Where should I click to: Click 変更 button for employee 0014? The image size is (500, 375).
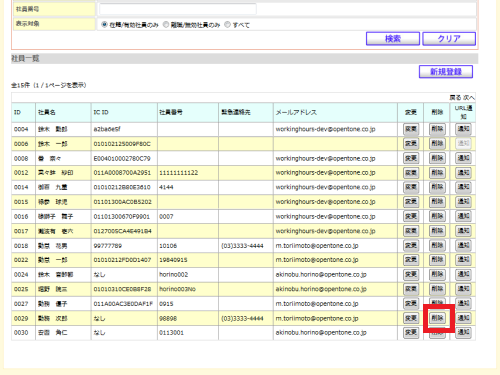point(411,187)
